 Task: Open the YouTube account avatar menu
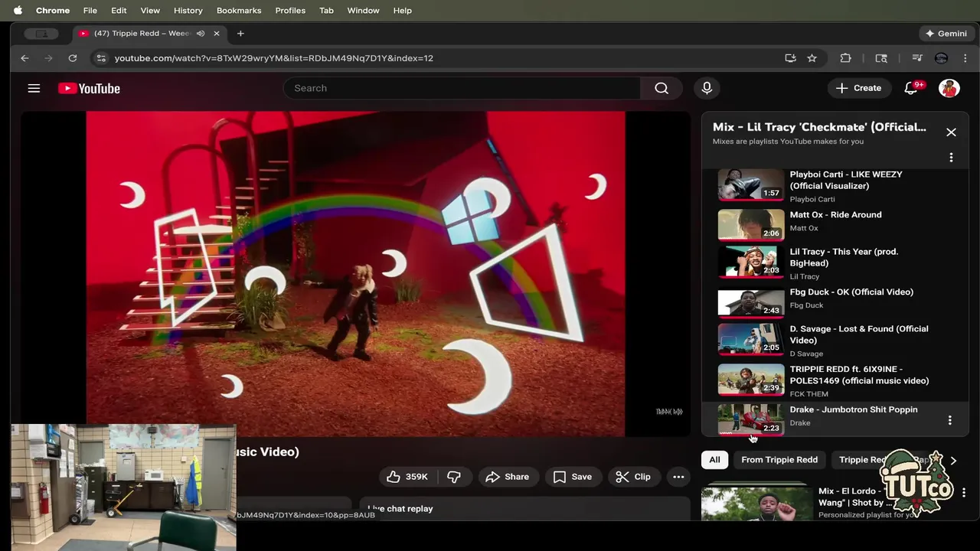tap(949, 88)
